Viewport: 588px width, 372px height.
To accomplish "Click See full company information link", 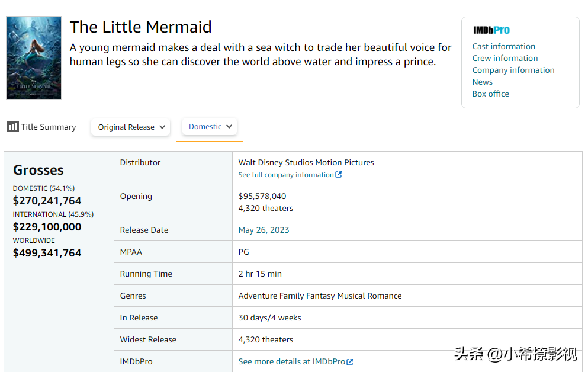I will coord(286,175).
